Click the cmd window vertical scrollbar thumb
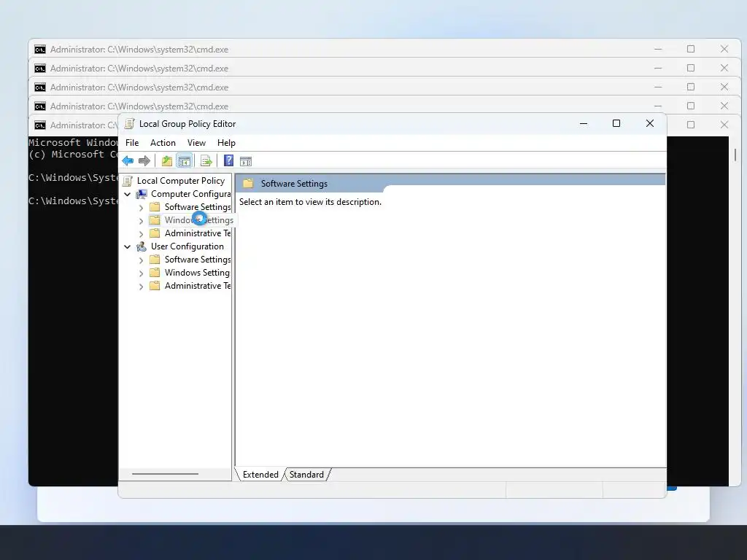Screen dimensions: 747x560 coord(735,155)
